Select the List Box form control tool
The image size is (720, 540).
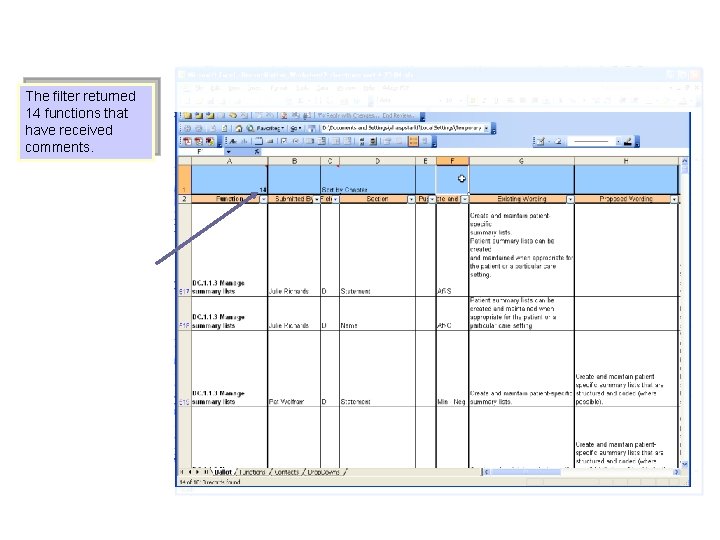click(x=309, y=141)
